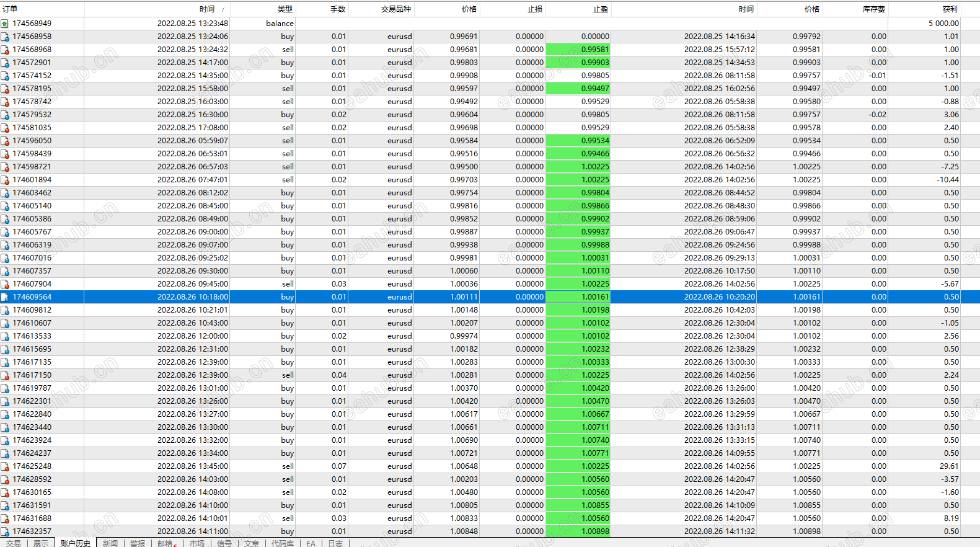The width and height of the screenshot is (980, 547).
Task: Click the order icon for ticket 174572901
Action: tap(4, 63)
